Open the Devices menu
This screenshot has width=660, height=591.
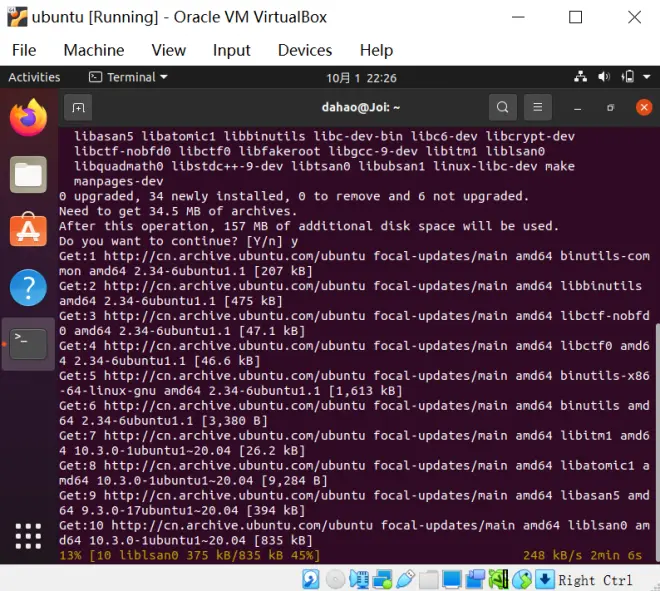(x=305, y=50)
